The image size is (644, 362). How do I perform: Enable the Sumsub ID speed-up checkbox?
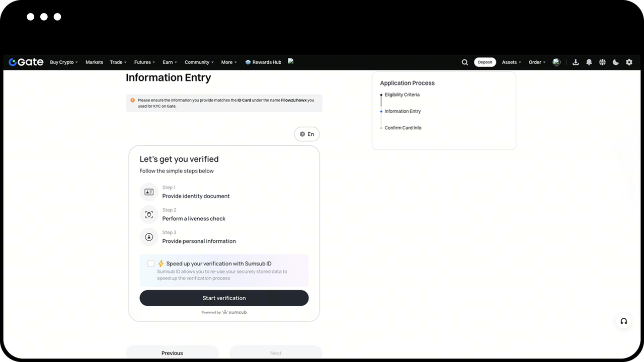click(151, 263)
